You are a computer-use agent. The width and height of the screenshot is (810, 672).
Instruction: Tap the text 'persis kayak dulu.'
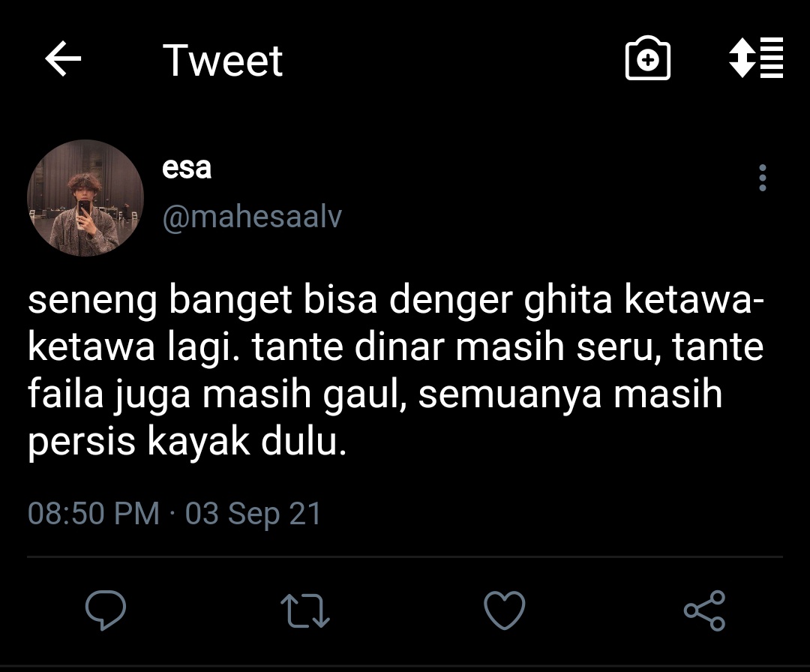click(x=187, y=442)
